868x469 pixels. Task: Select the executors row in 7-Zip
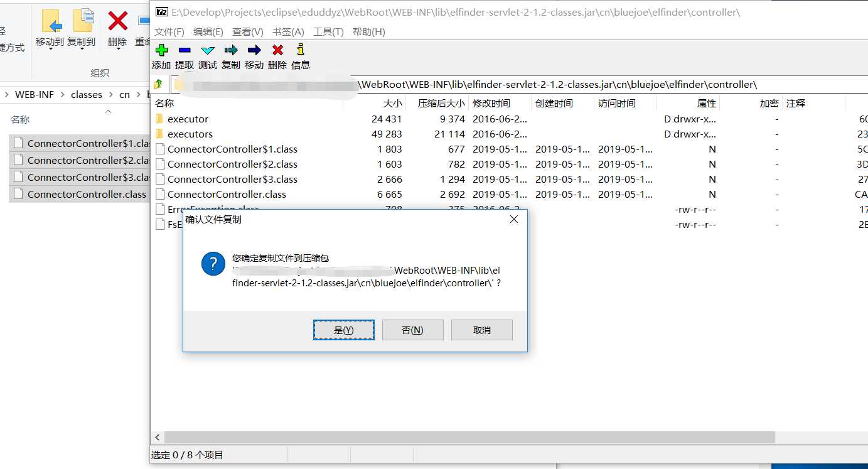(510, 134)
